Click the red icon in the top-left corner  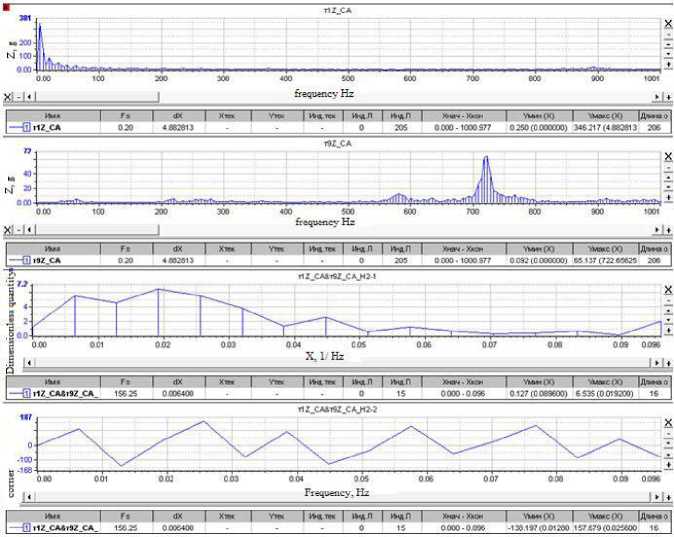pyautogui.click(x=6, y=7)
